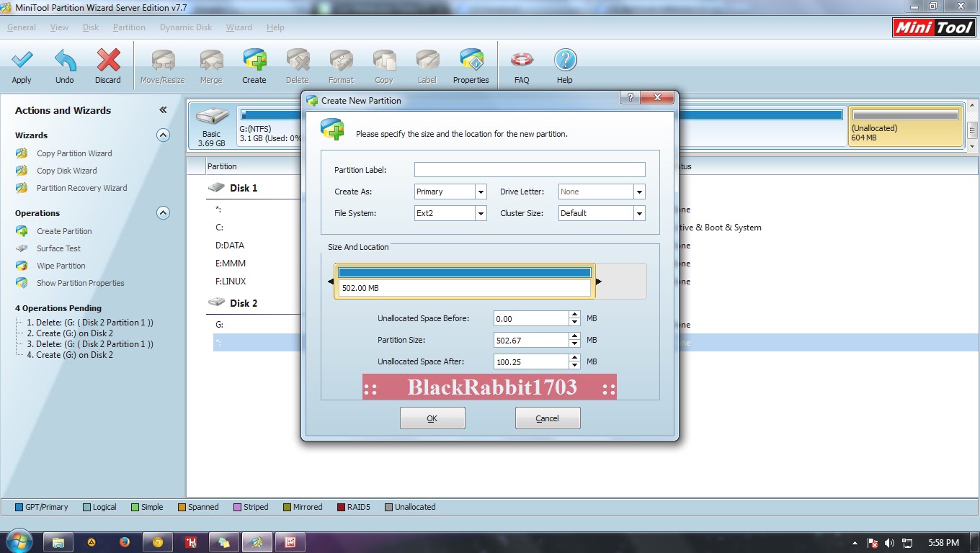Screen dimensions: 980x553
Task: Click the Unallocated Space After field
Action: pyautogui.click(x=531, y=361)
